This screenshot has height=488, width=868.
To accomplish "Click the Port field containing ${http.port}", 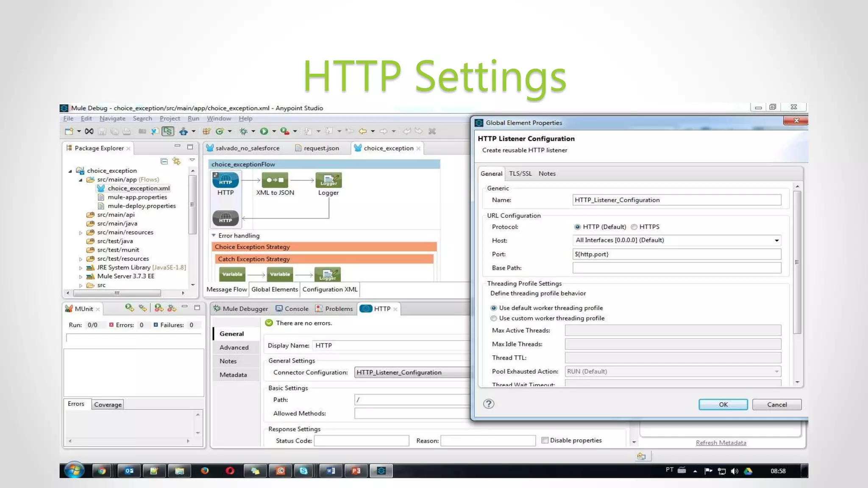I will [677, 254].
